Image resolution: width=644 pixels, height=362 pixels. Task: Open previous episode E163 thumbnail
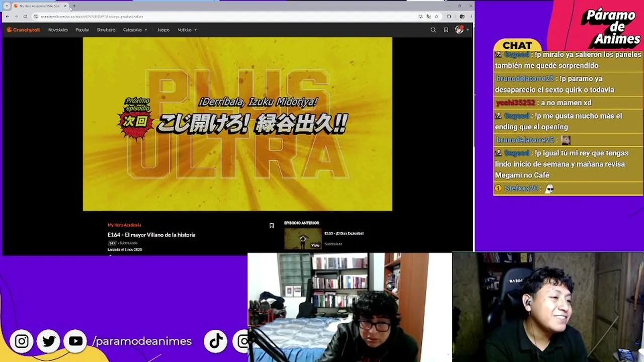pos(303,239)
